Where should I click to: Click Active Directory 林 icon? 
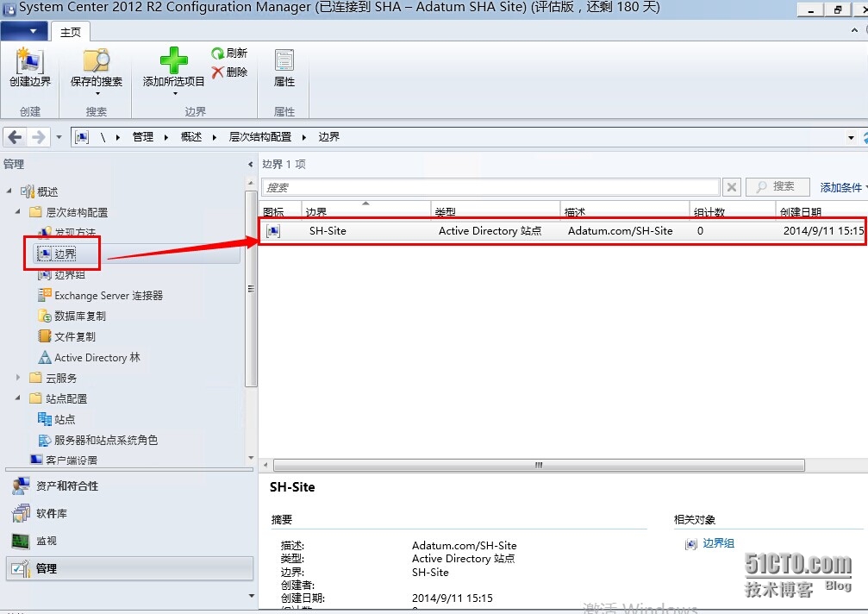click(44, 358)
